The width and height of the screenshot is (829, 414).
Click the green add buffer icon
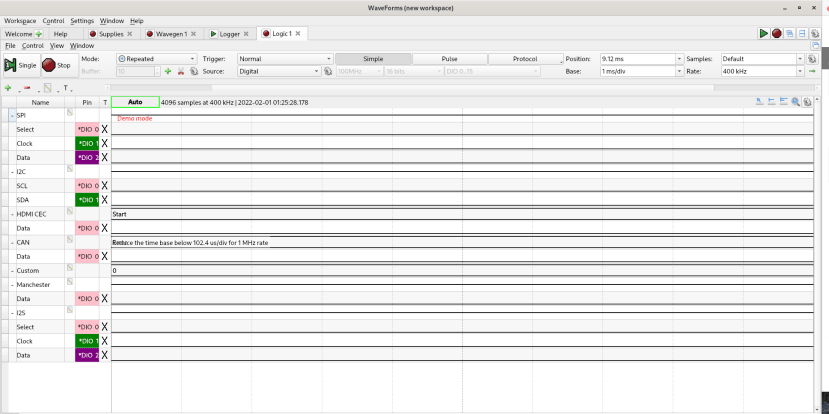point(168,71)
